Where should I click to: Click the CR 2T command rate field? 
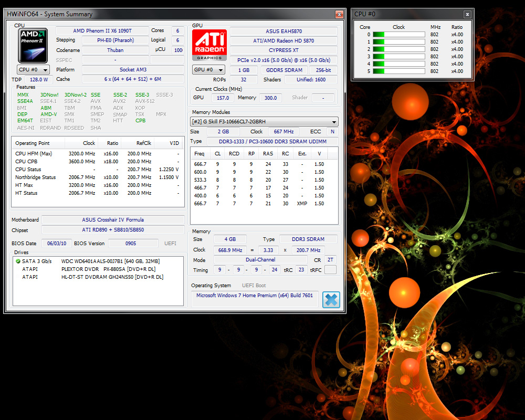tap(330, 260)
